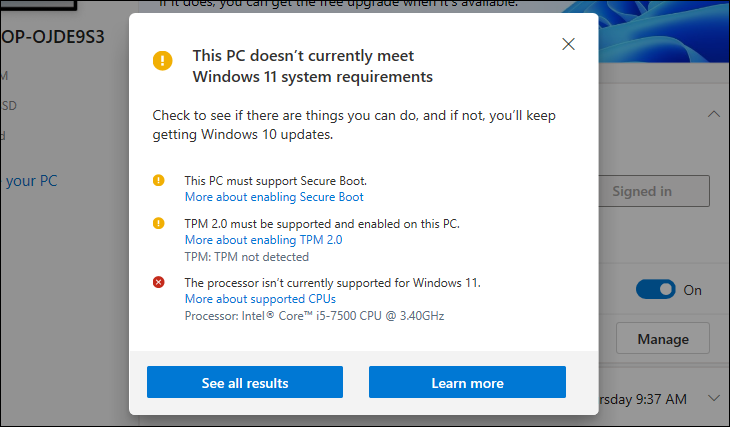Click the Intel Core i5-7500 processor detail text
This screenshot has width=730, height=427.
(314, 315)
